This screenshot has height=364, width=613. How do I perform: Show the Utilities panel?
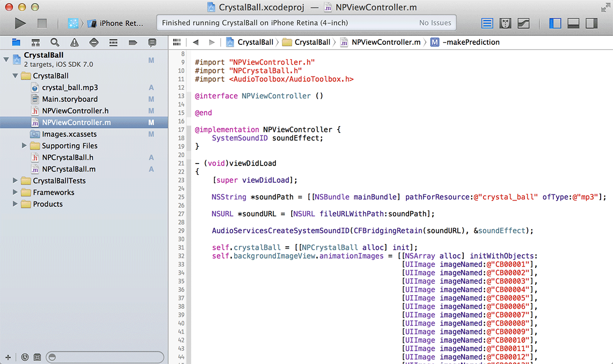coord(591,23)
